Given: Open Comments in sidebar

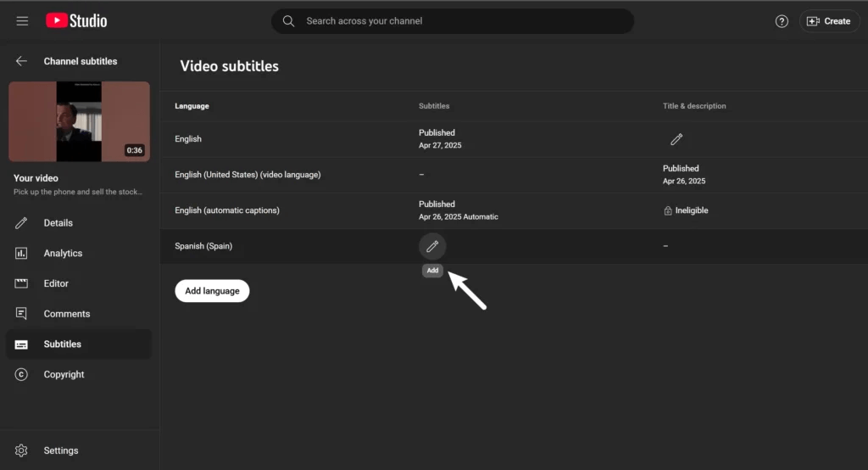Looking at the screenshot, I should coord(66,314).
